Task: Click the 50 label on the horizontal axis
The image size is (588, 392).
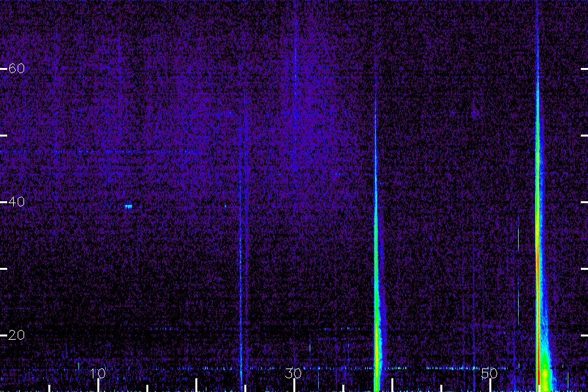Action: (489, 373)
